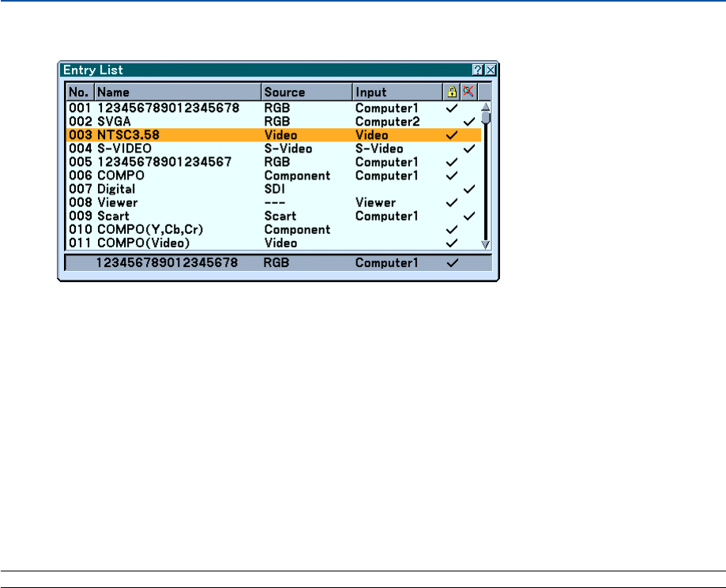Close the Entry List dialog

coord(491,70)
